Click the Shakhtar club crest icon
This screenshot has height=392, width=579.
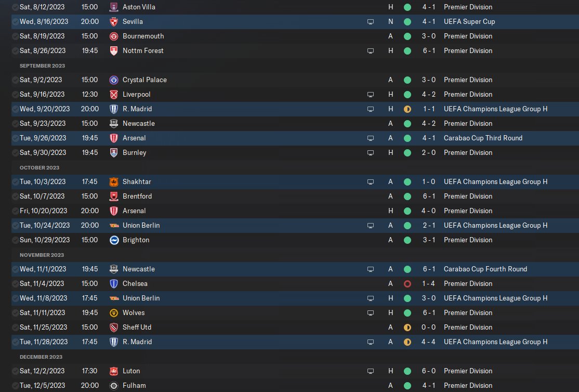[114, 182]
